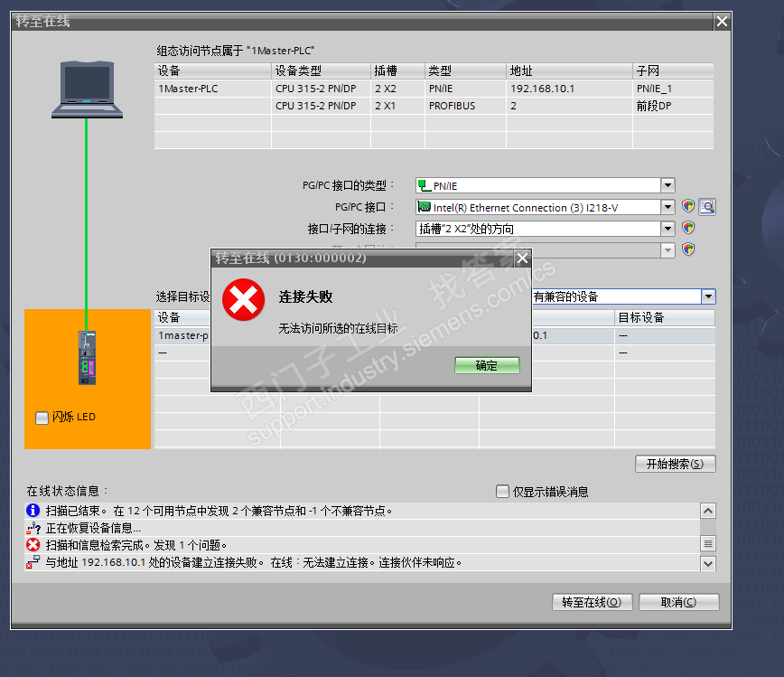
Task: Click the PLC module image in orange panel
Action: pos(87,358)
